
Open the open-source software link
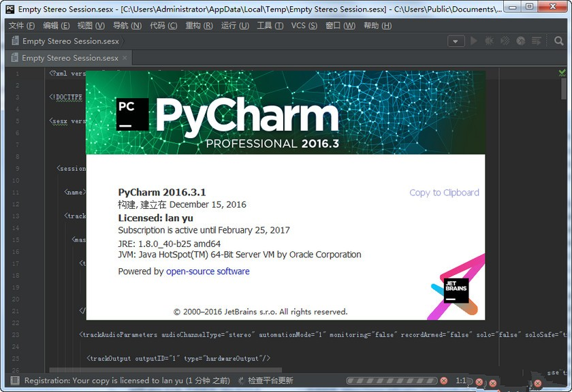[x=208, y=271]
